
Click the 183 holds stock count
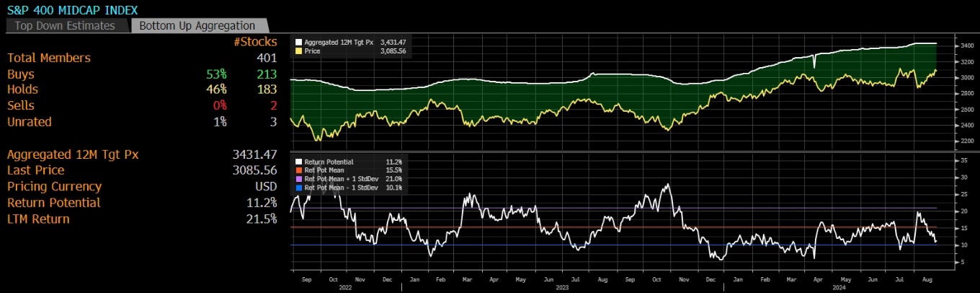coord(267,89)
